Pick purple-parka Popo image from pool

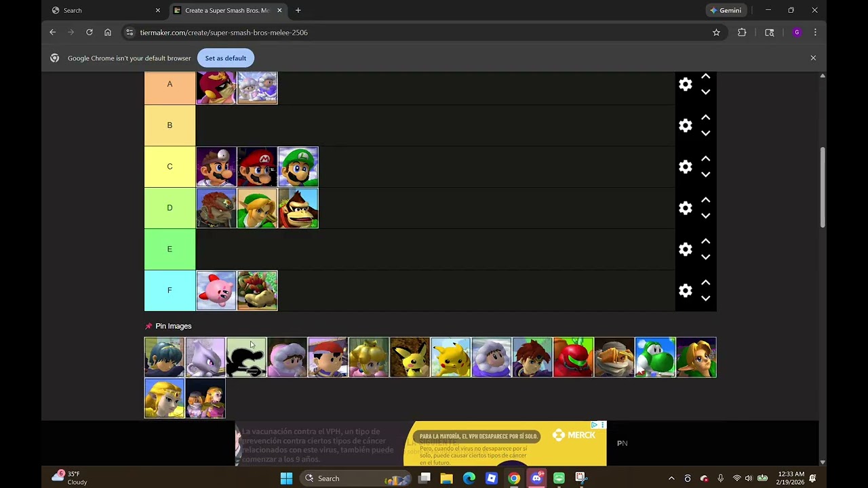(x=492, y=357)
